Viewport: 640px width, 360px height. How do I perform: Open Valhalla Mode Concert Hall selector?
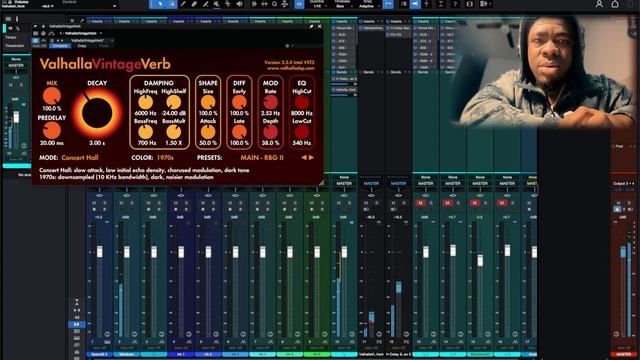coord(80,158)
